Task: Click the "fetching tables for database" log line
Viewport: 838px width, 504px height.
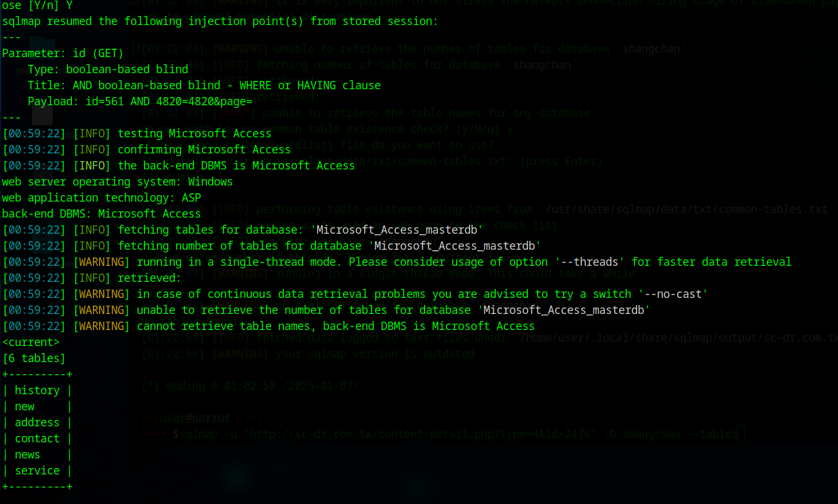Action: coord(243,230)
